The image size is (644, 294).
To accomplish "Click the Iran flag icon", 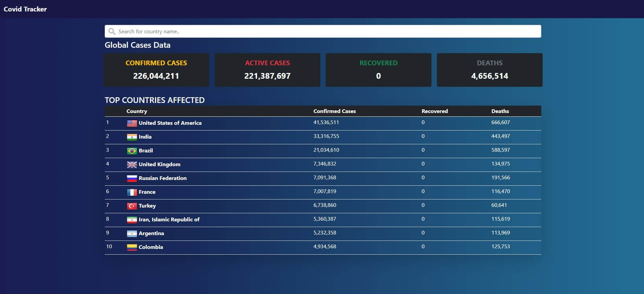I will click(x=132, y=220).
